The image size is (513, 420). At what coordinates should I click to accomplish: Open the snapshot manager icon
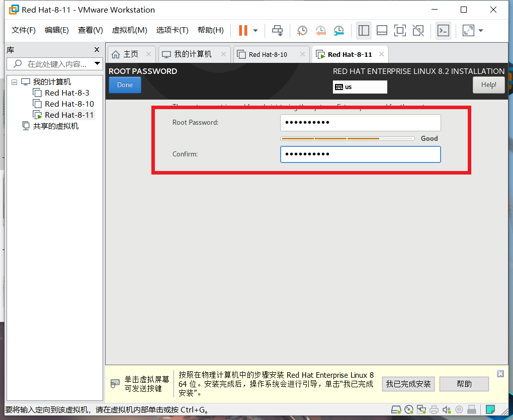point(339,30)
